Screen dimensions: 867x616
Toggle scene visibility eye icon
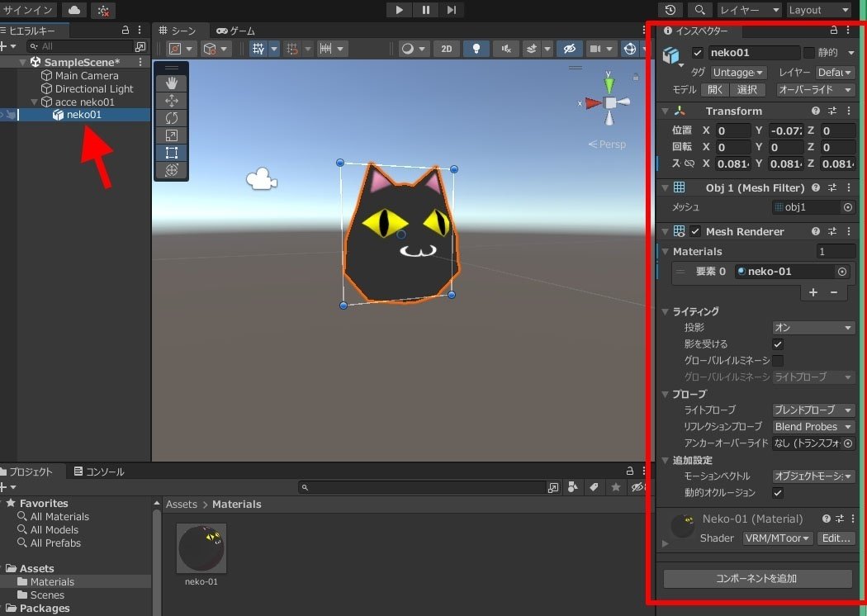[x=569, y=49]
